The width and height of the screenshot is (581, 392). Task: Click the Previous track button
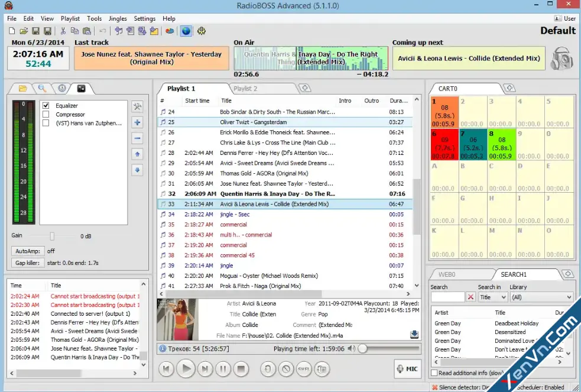(x=166, y=369)
